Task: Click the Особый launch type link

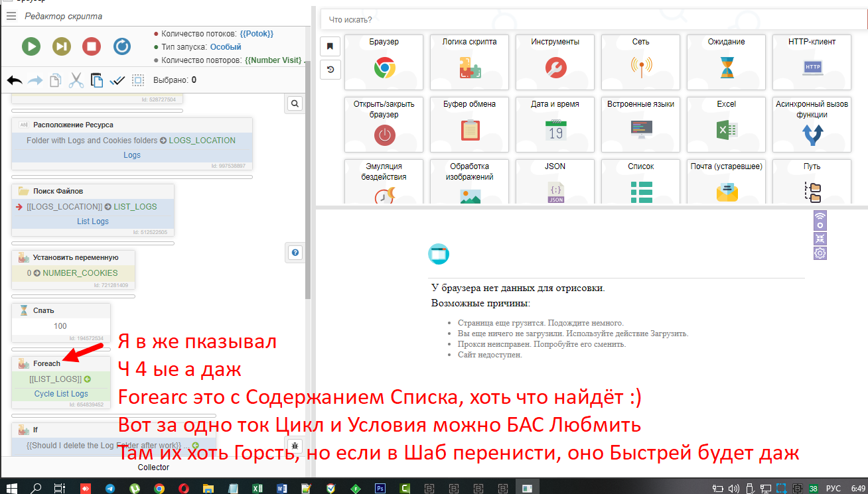Action: (225, 47)
